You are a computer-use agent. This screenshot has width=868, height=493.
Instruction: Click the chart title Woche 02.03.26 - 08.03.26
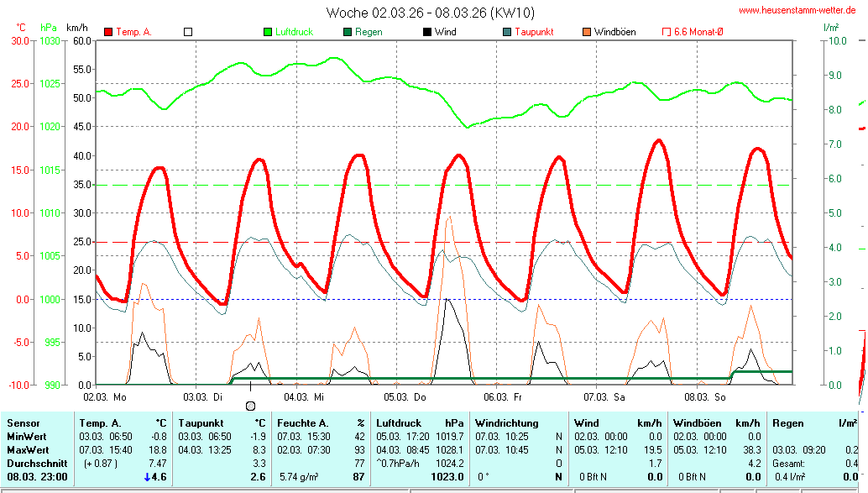[x=430, y=13]
